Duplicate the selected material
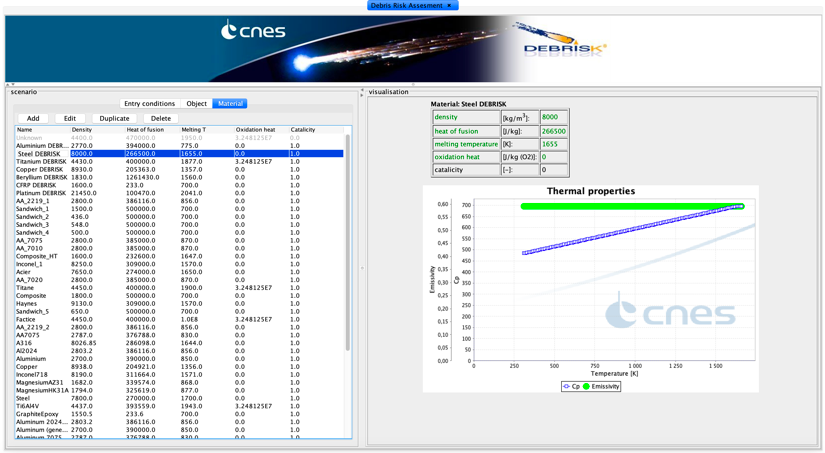Image resolution: width=825 pixels, height=453 pixels. coord(114,118)
